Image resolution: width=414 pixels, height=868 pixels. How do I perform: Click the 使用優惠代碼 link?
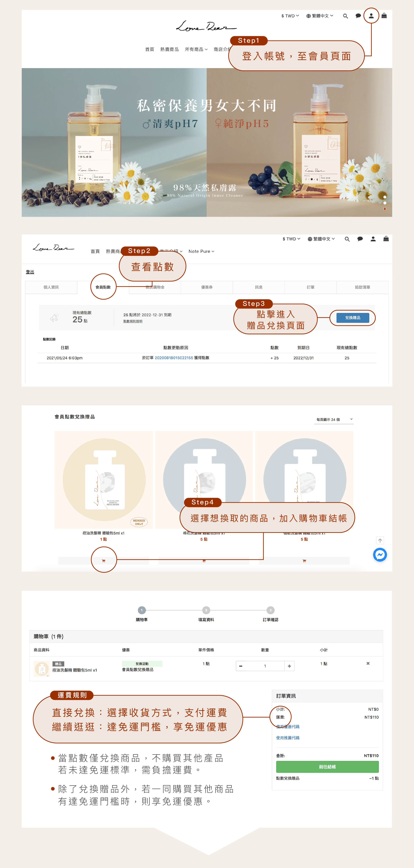[x=287, y=727]
